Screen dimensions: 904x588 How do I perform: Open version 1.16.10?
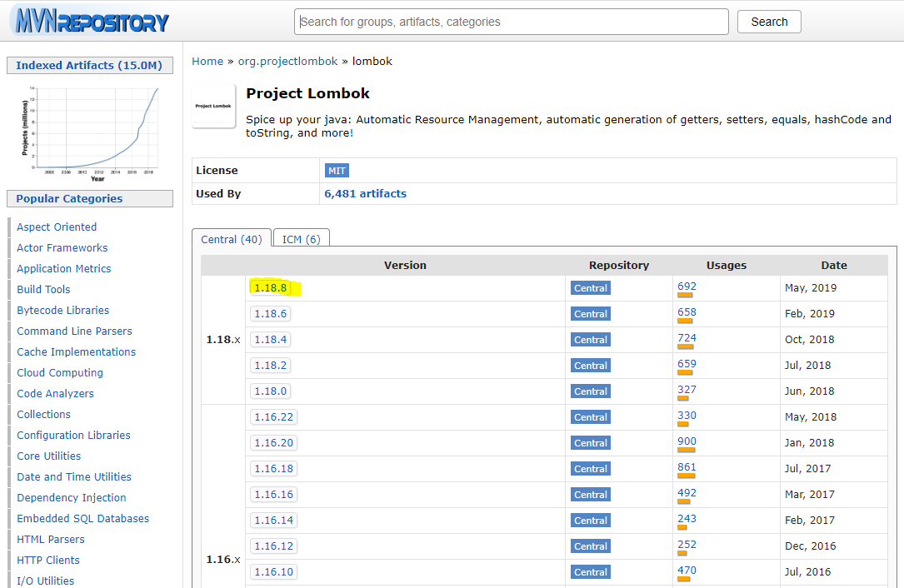274,572
